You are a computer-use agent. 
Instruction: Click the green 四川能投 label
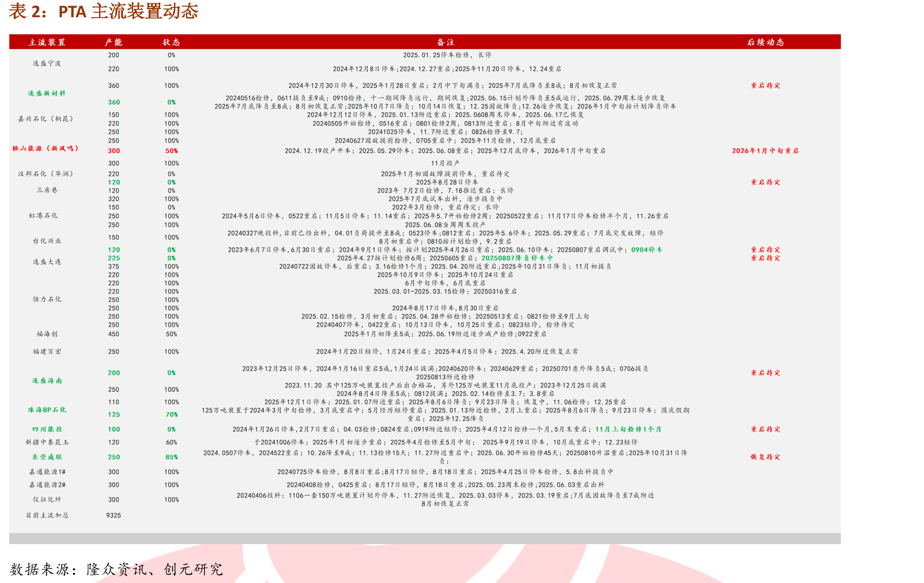(47, 429)
